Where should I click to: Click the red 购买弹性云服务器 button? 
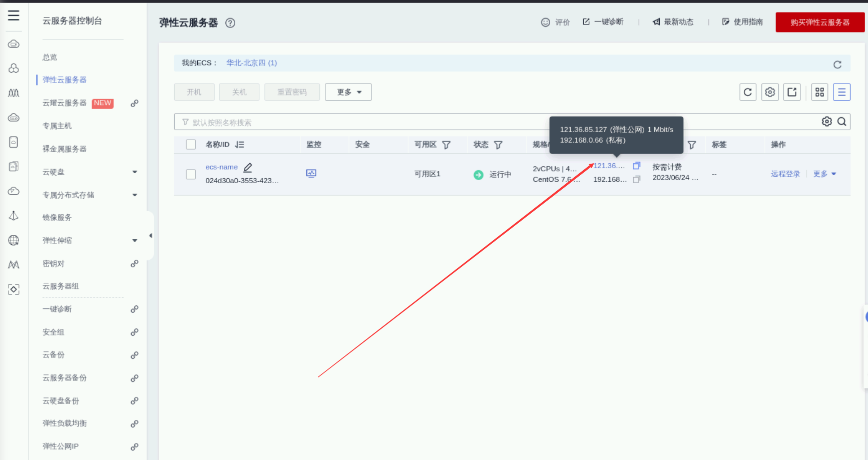coord(820,23)
